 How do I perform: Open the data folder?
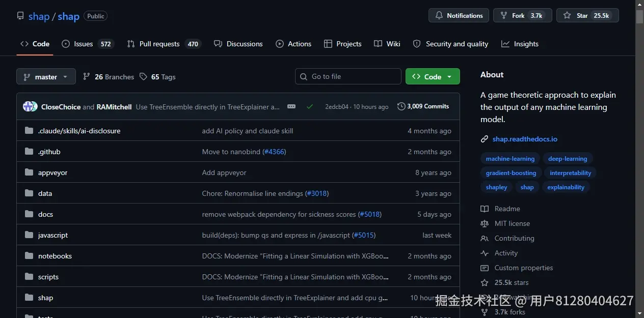[x=45, y=193]
